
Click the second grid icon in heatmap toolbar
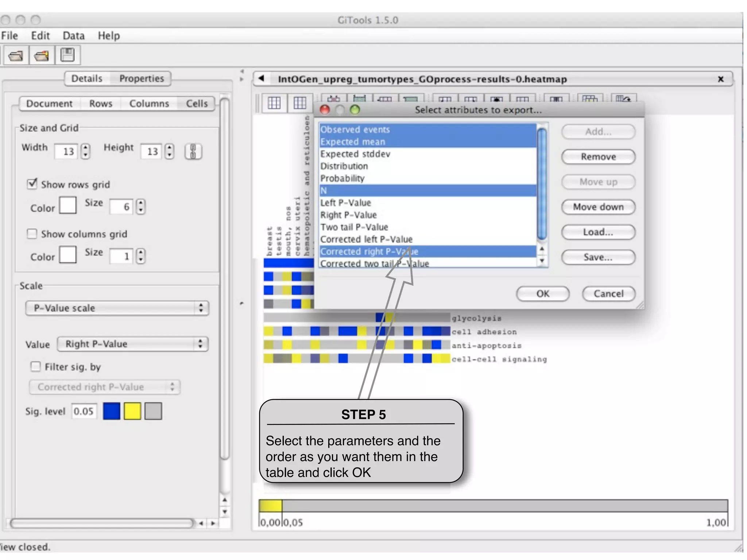300,103
